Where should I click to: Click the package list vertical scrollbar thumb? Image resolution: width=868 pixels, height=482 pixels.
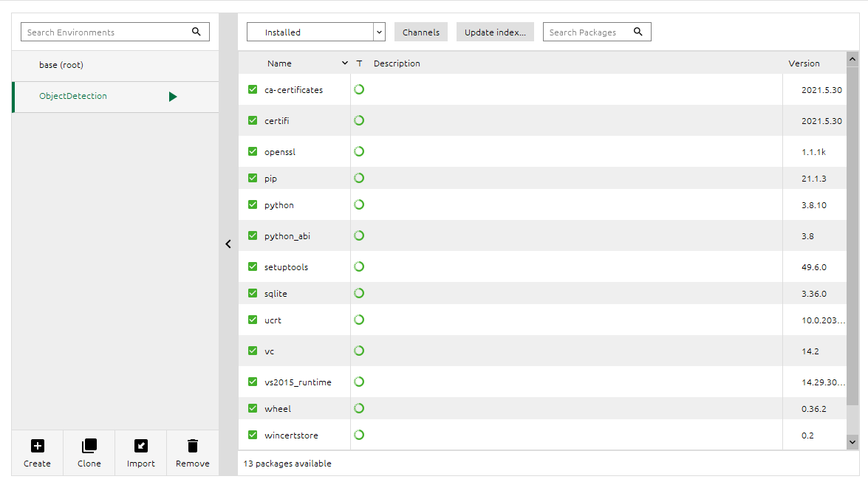point(852,235)
